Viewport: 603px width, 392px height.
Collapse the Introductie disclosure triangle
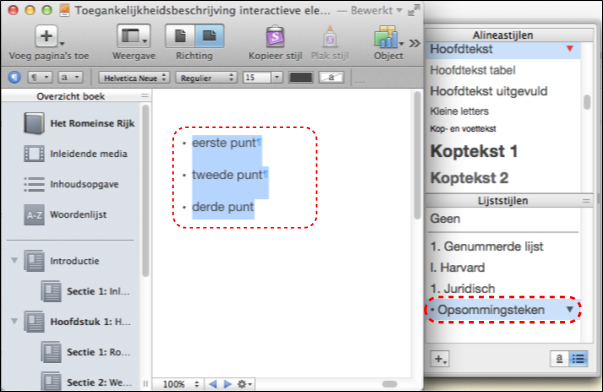pyautogui.click(x=14, y=260)
